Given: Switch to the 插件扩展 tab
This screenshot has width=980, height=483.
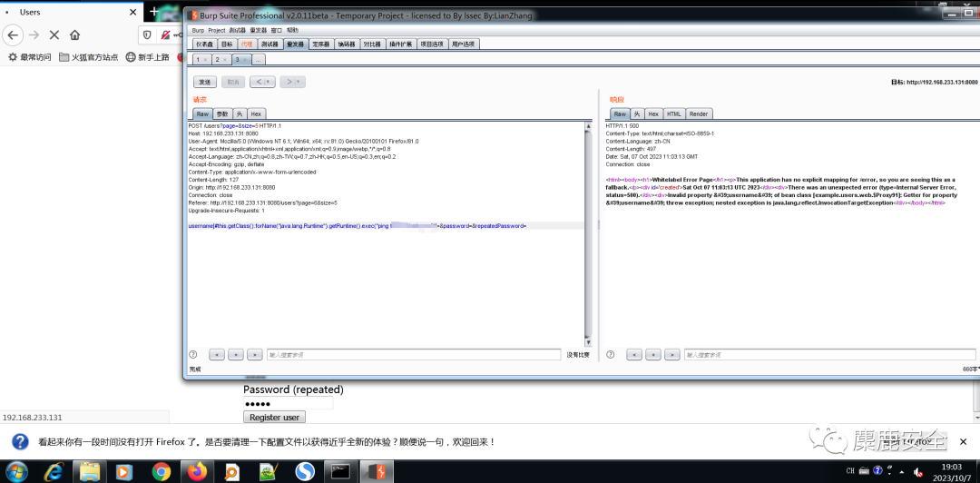Looking at the screenshot, I should (401, 44).
